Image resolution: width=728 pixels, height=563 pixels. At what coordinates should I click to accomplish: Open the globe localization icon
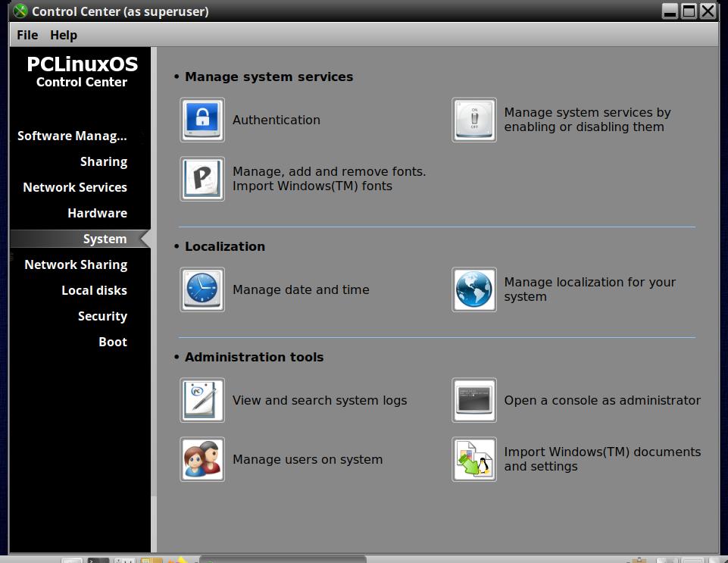(x=474, y=289)
